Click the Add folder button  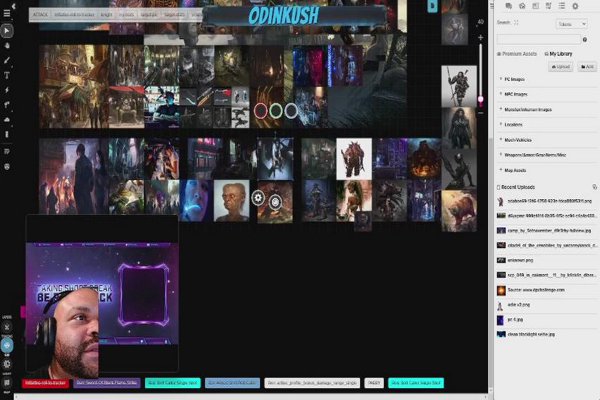click(587, 67)
